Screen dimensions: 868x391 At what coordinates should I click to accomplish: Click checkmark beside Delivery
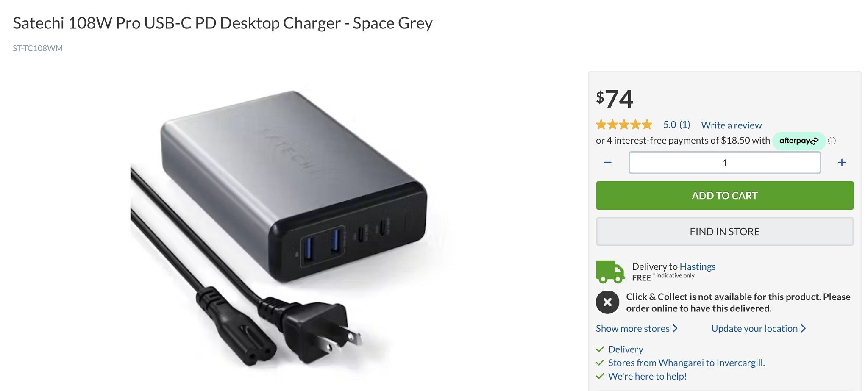pos(600,349)
